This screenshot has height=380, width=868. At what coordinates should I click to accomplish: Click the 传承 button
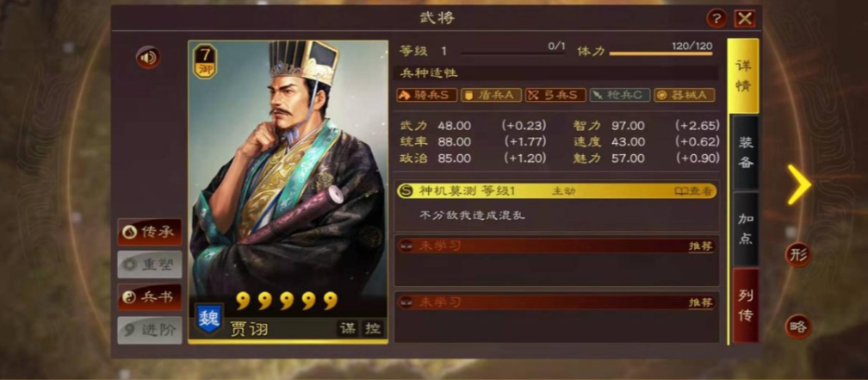click(x=150, y=232)
